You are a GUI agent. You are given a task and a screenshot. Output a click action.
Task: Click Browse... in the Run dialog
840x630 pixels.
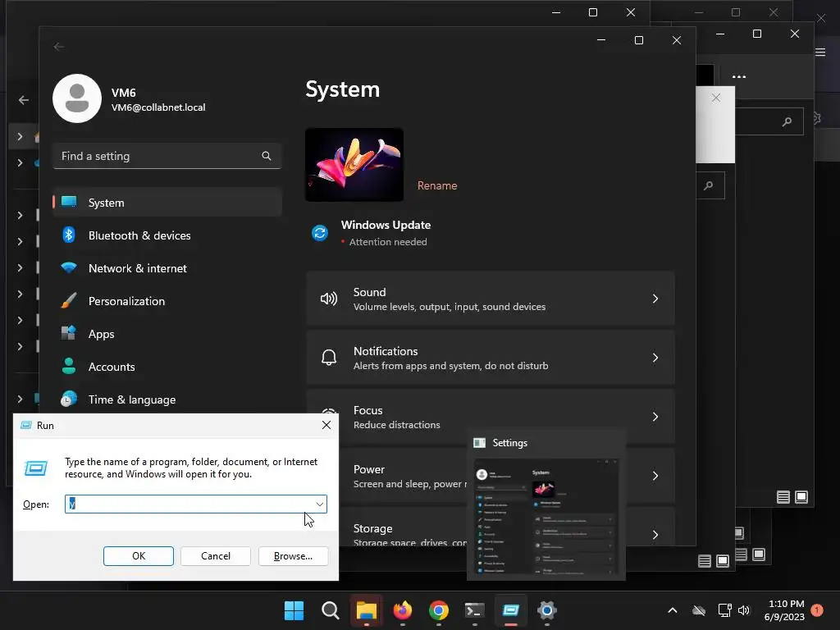[x=293, y=556]
